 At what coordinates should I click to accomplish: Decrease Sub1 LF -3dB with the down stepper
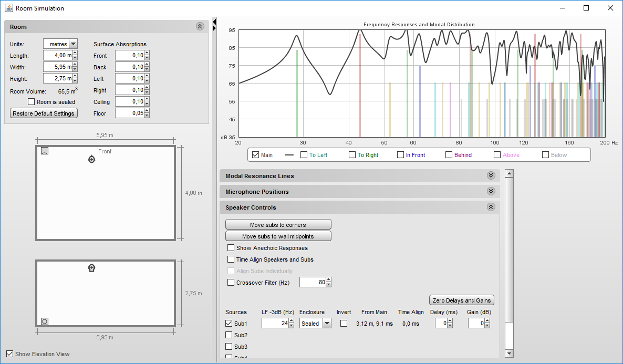pos(291,326)
